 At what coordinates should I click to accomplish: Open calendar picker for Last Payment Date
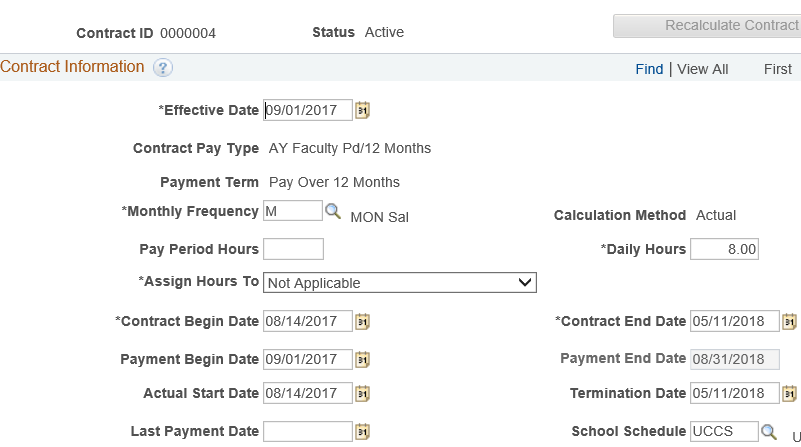coord(362,432)
